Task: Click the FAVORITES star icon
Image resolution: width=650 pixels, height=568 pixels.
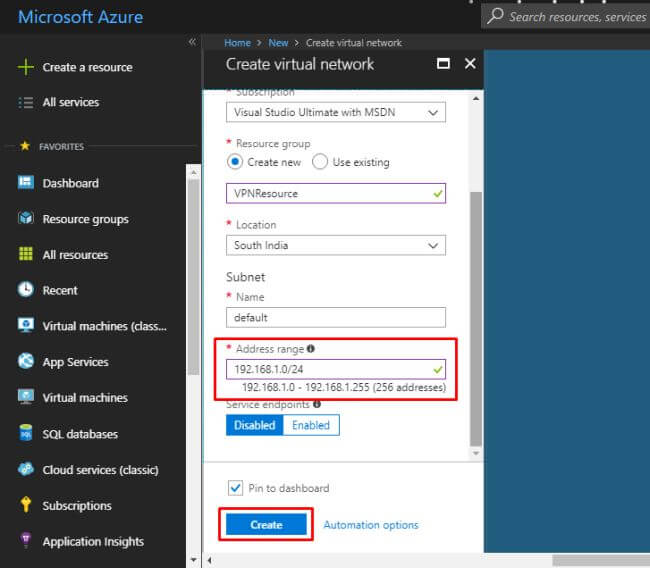Action: [25, 146]
